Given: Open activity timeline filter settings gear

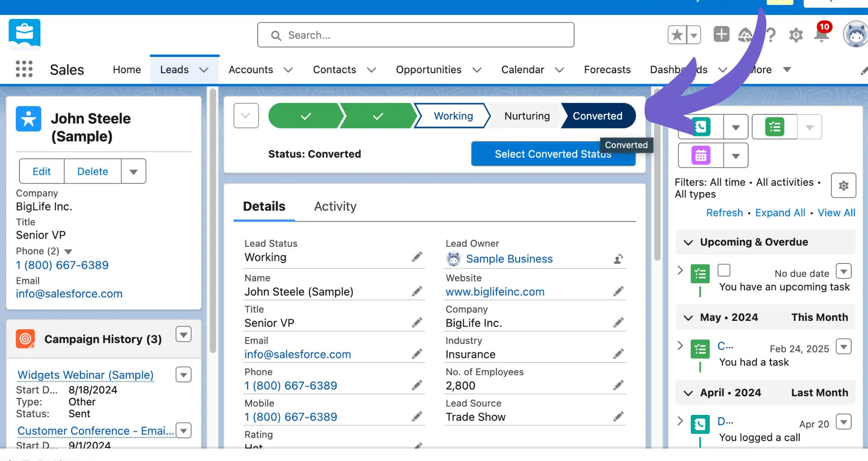Looking at the screenshot, I should click(844, 185).
